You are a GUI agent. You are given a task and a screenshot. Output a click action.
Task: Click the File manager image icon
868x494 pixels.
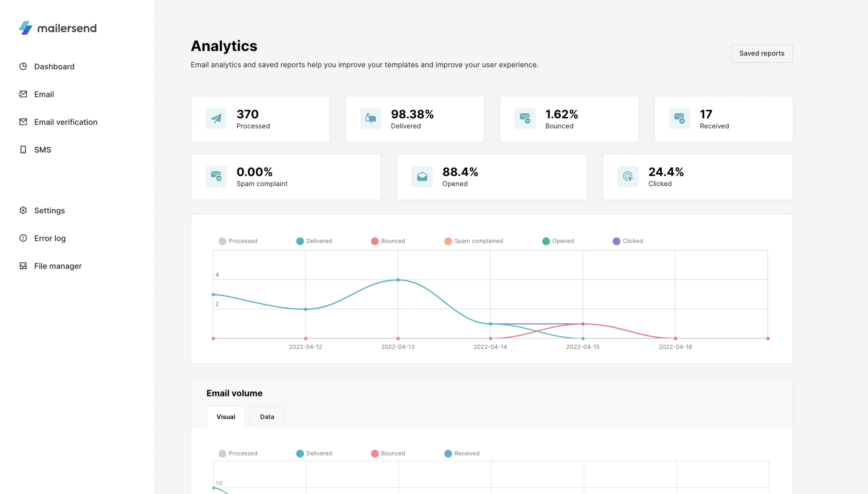pyautogui.click(x=23, y=266)
